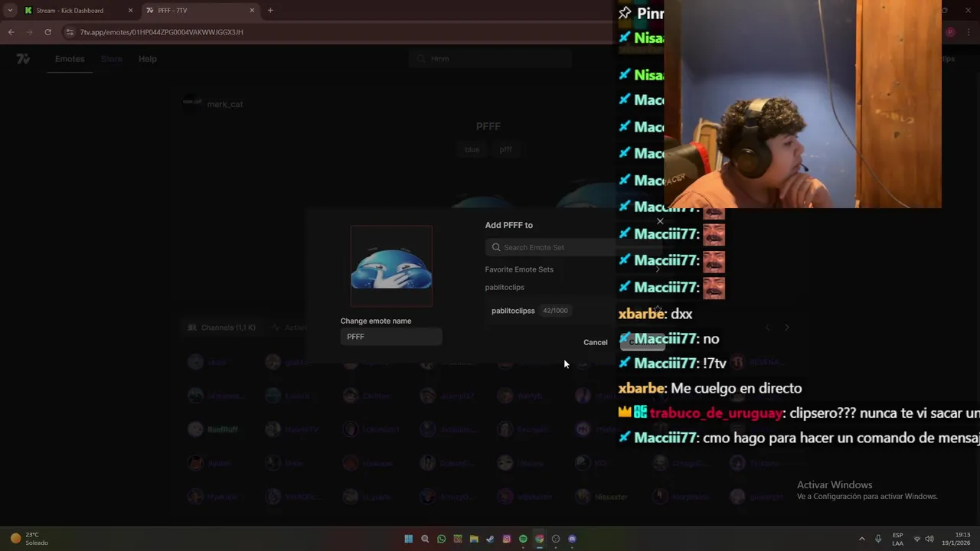
Task: Open site information icon in address bar
Action: point(70,32)
